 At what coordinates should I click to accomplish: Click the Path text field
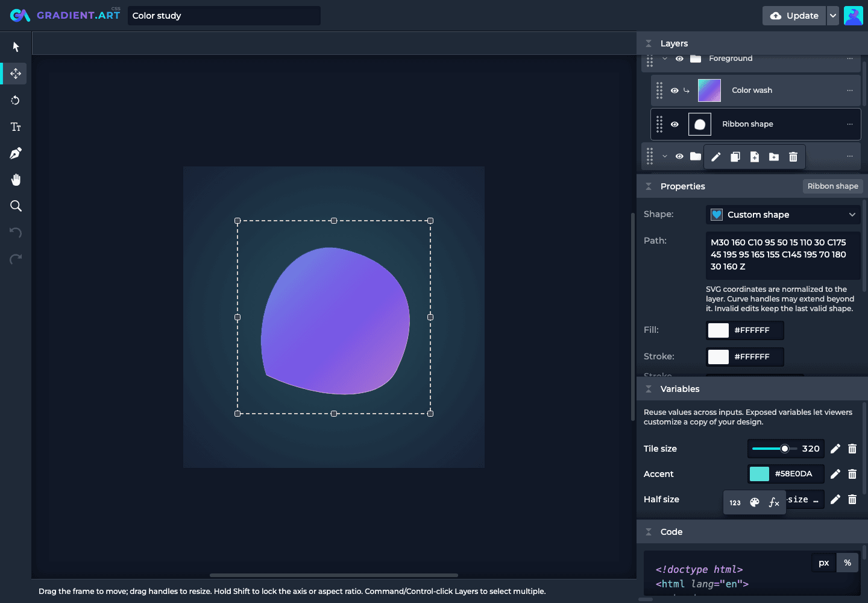coord(783,255)
